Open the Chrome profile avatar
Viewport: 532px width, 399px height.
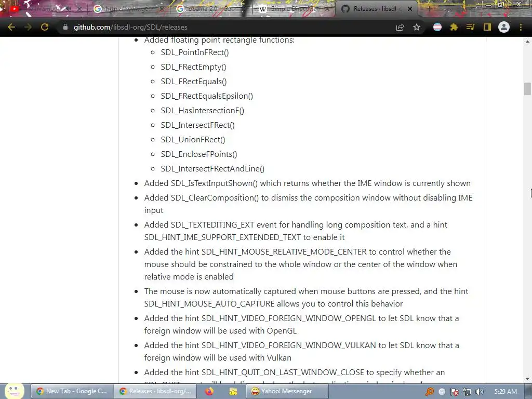tap(504, 27)
